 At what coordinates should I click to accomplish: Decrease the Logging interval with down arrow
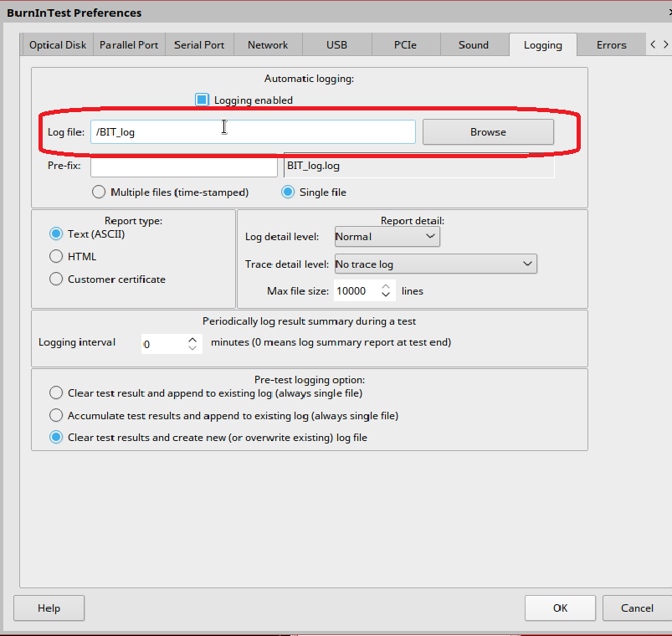pos(192,348)
